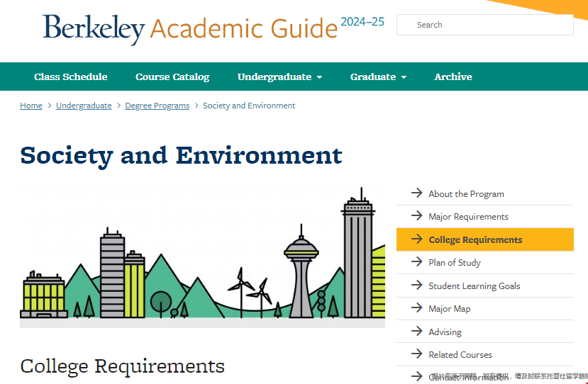Click the arrow icon beside Related Courses
The height and width of the screenshot is (384, 588).
(416, 354)
